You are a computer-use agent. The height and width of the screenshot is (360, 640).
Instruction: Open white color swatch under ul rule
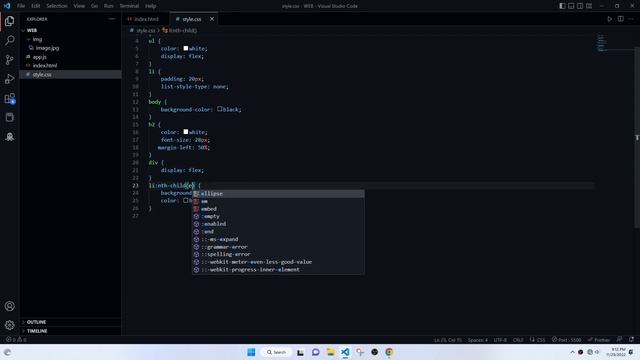186,48
